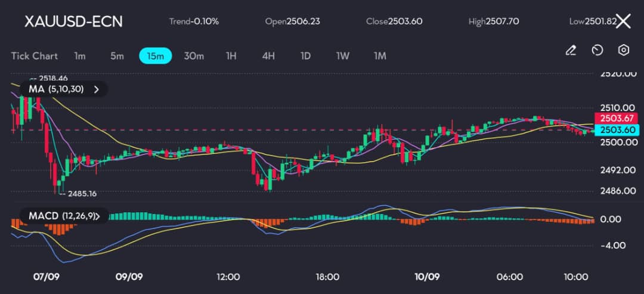This screenshot has height=294, width=644.
Task: Select the 15m timeframe
Action: click(155, 56)
